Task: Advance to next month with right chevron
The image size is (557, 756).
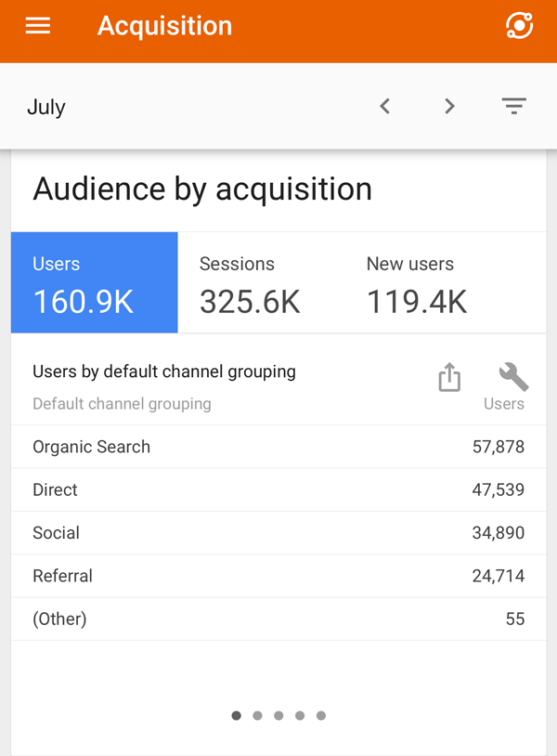Action: click(x=449, y=106)
